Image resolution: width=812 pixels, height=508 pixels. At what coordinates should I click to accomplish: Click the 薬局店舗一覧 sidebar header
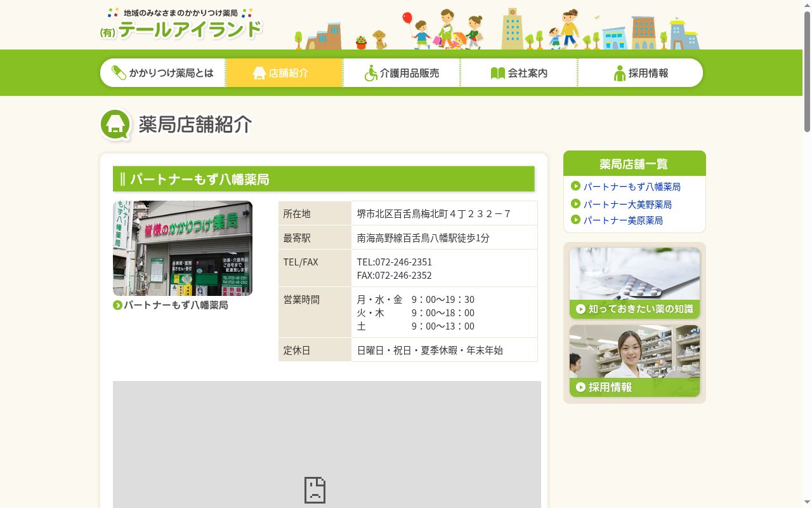(x=634, y=164)
